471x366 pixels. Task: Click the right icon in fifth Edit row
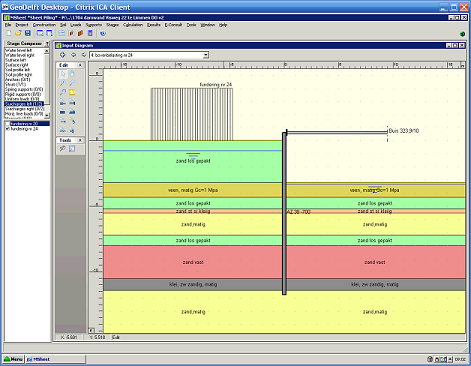click(72, 112)
